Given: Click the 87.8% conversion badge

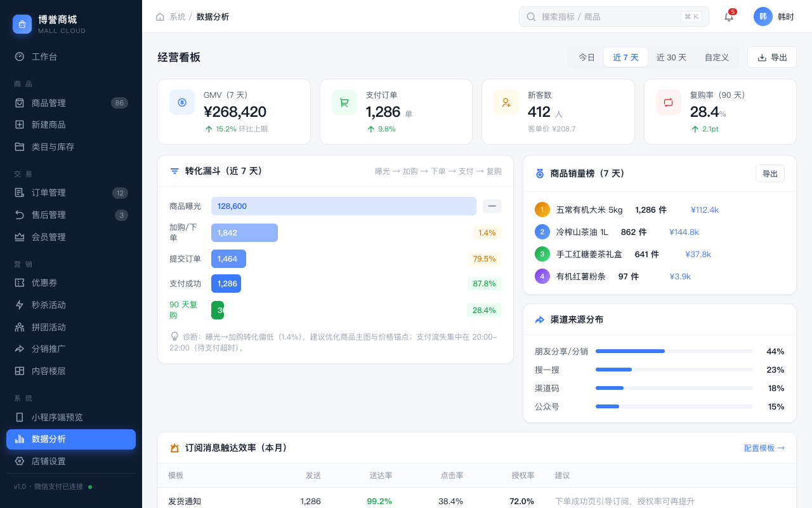Looking at the screenshot, I should [485, 283].
